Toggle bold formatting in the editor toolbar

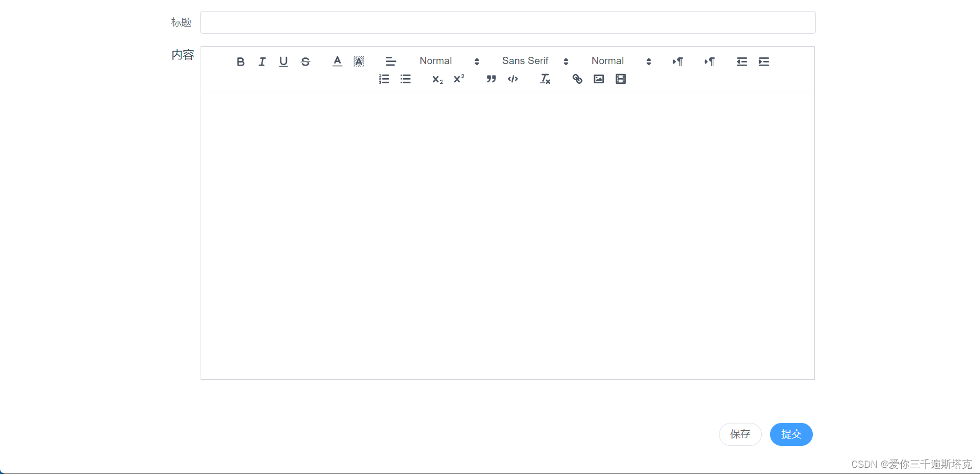(x=240, y=61)
